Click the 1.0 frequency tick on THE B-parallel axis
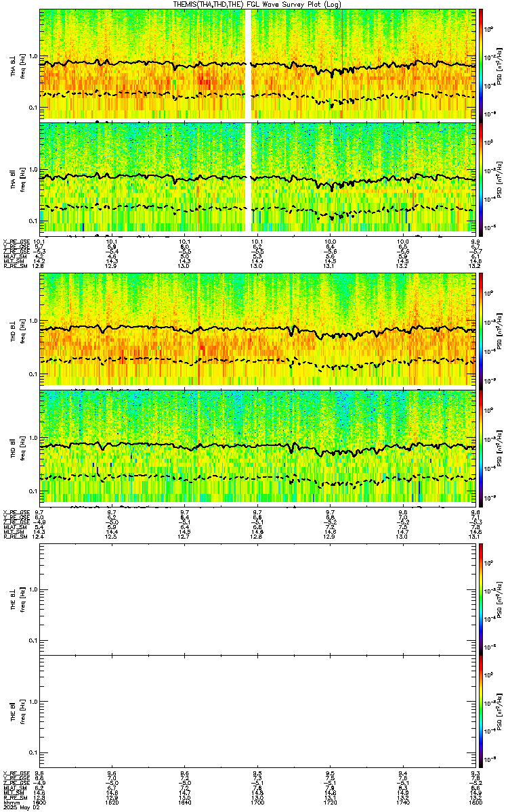508x812 pixels. (33, 702)
